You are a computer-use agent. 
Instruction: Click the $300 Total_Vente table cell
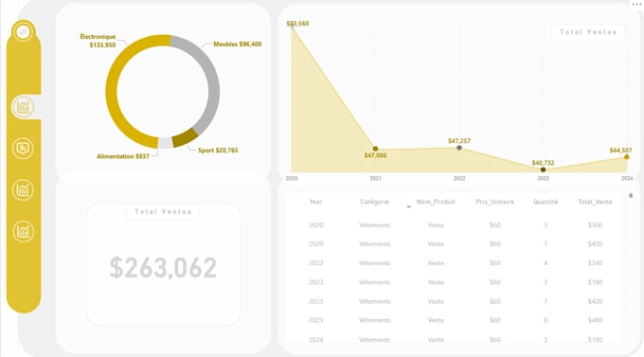pos(595,225)
